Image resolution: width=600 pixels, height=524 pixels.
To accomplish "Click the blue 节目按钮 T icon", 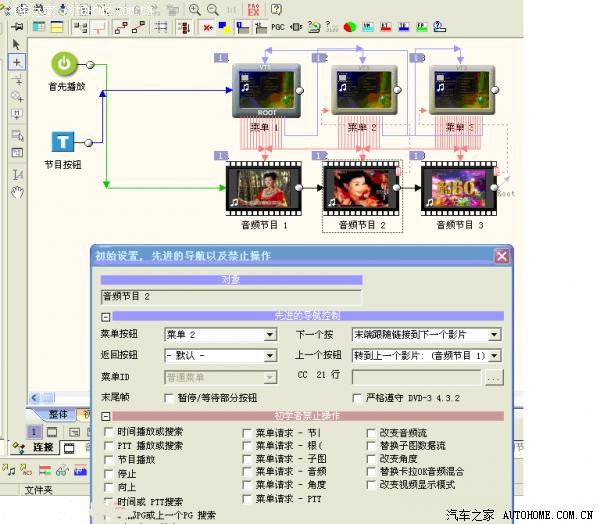I will tap(64, 142).
